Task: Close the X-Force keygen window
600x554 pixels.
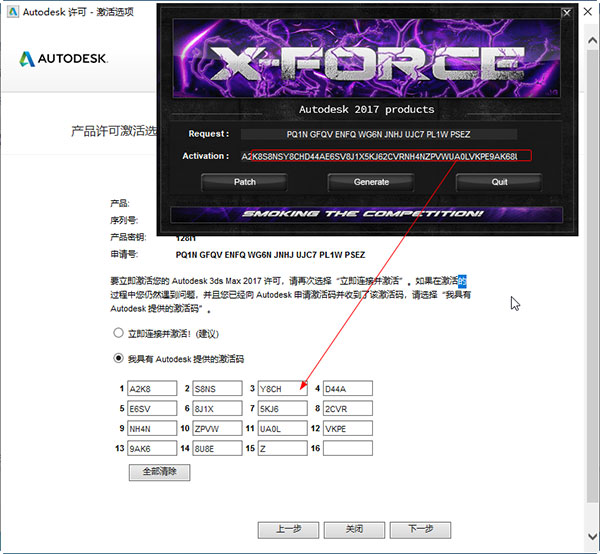Action: tap(567, 13)
